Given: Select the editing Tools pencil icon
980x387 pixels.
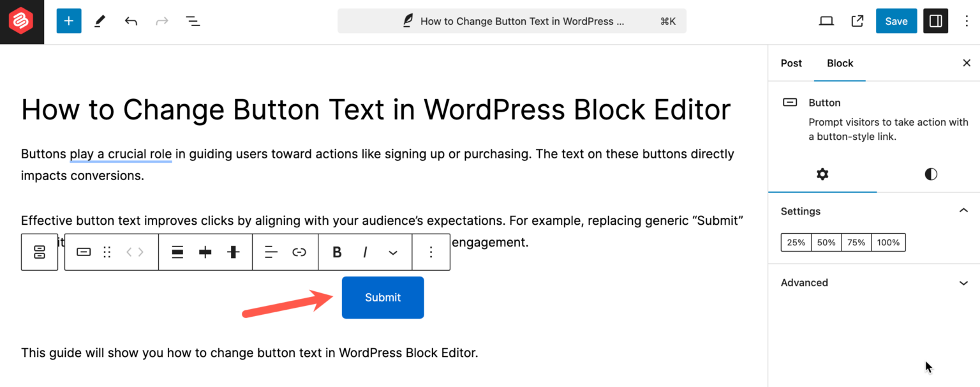Looking at the screenshot, I should click(x=99, y=20).
